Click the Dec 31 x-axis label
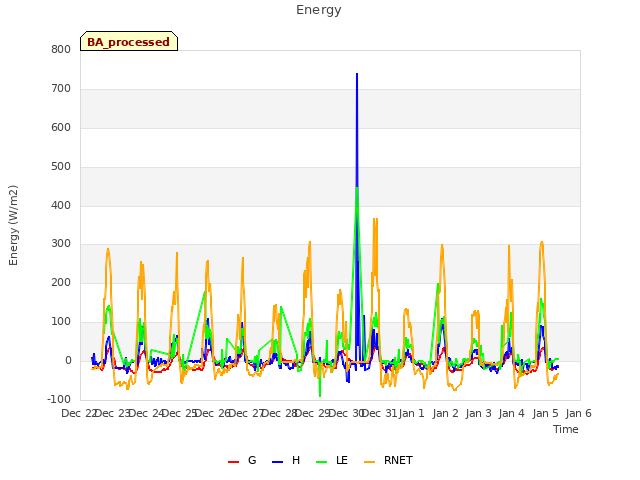 [380, 413]
